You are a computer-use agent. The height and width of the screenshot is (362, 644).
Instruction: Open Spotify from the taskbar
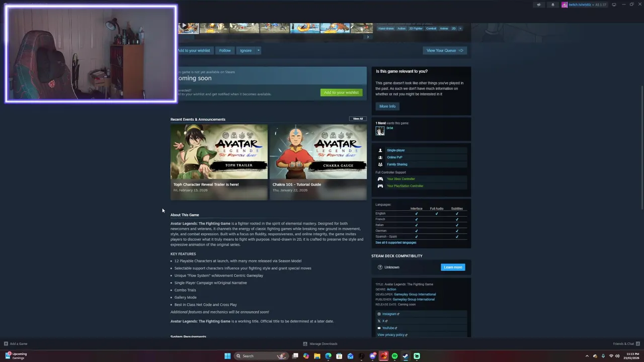click(394, 356)
